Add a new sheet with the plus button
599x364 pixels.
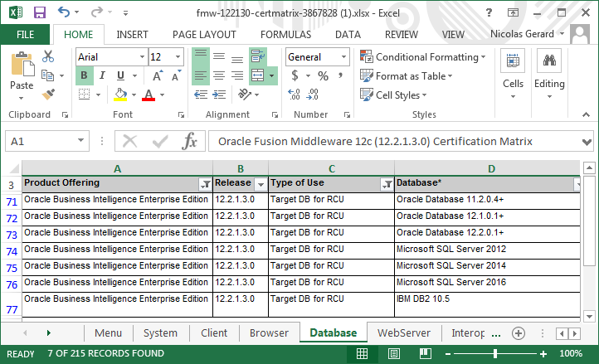click(519, 333)
